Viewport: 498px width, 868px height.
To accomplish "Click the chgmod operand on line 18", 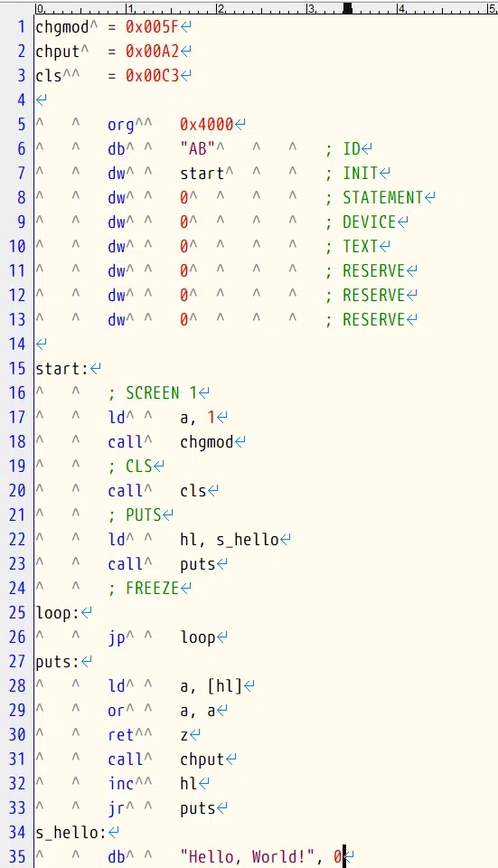I will [x=206, y=442].
